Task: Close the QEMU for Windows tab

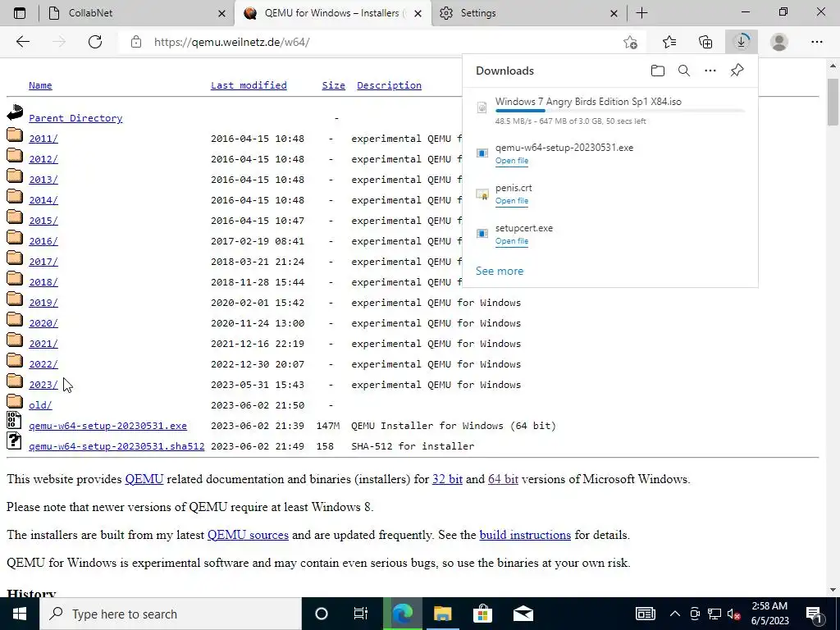Action: click(418, 14)
